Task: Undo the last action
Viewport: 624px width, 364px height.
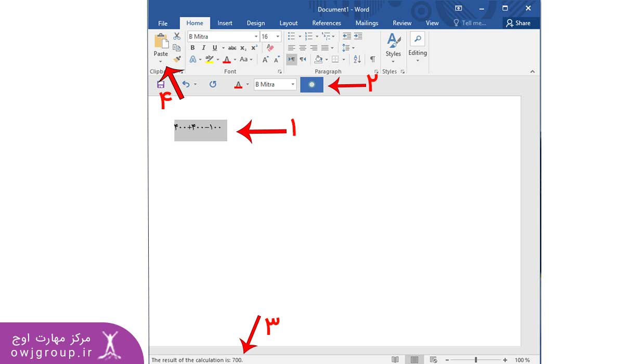Action: tap(186, 84)
